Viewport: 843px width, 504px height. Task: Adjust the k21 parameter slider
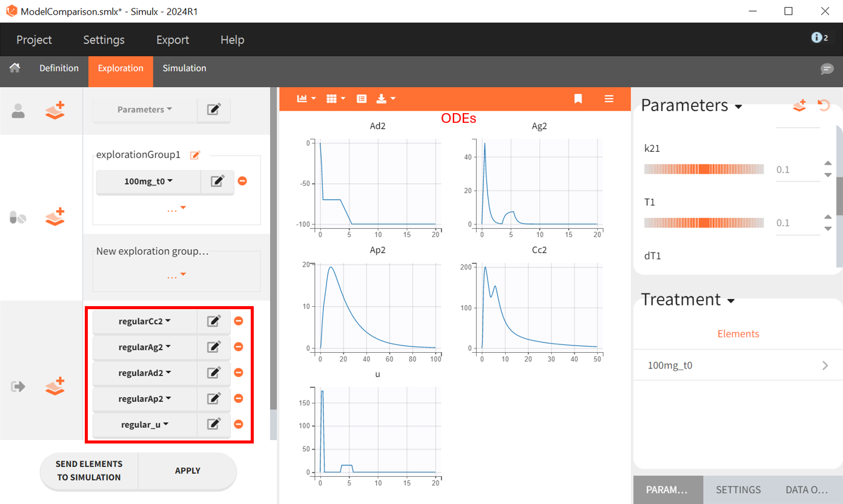coord(704,169)
